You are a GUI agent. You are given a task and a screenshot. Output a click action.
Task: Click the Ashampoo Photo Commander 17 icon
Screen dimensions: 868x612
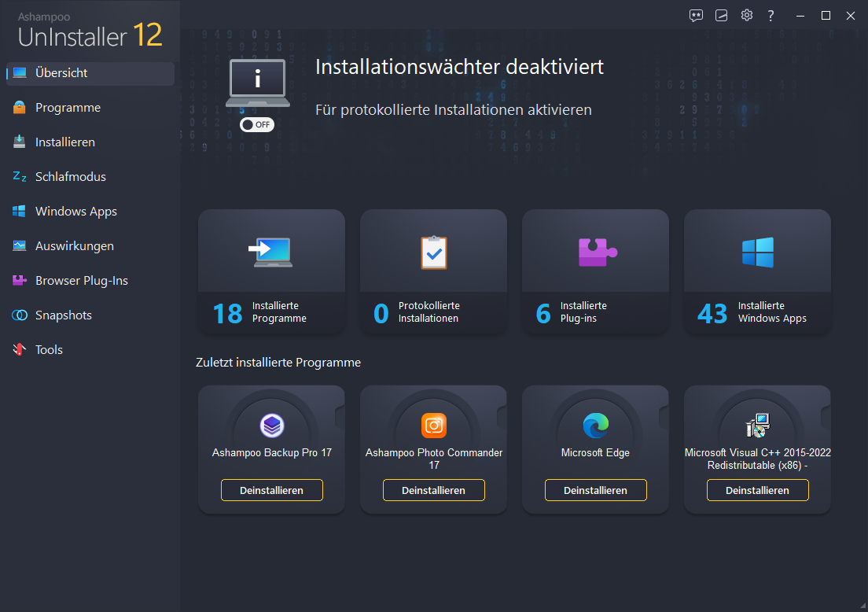point(434,426)
